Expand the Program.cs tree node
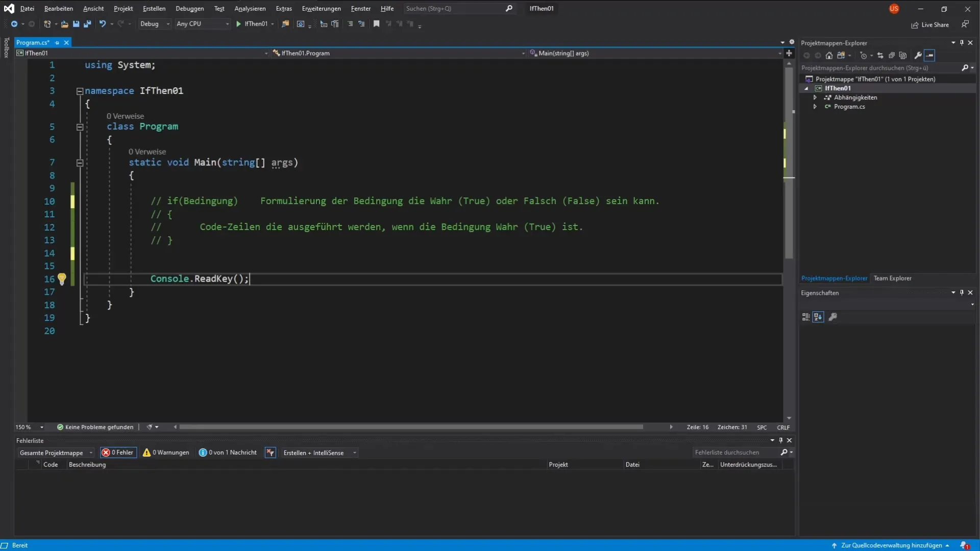 coord(815,107)
